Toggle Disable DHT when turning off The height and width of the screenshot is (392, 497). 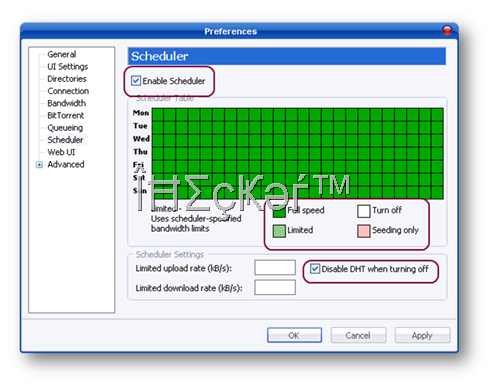[x=315, y=269]
